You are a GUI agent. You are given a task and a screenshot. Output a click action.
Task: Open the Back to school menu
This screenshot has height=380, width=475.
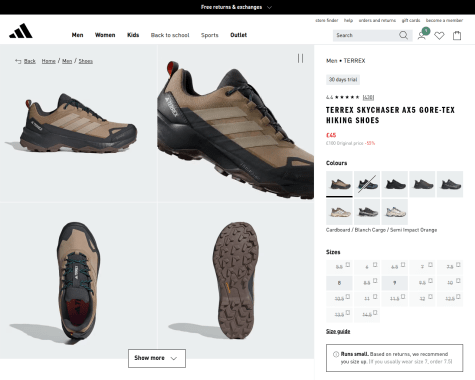tap(170, 35)
